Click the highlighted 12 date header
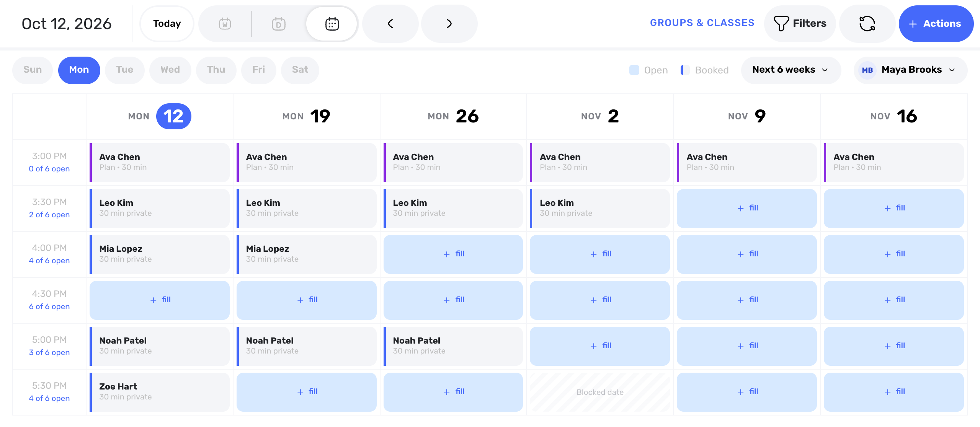This screenshot has height=427, width=980. (173, 116)
